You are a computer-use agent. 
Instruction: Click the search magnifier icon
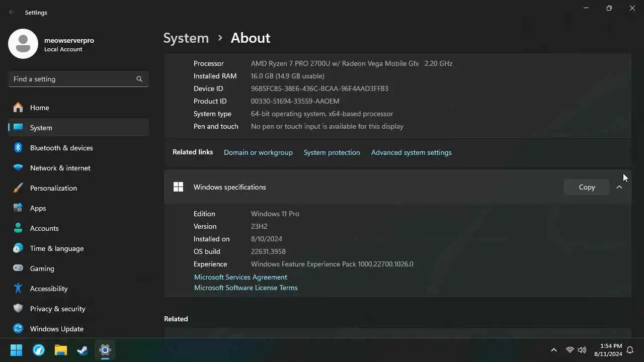pyautogui.click(x=139, y=79)
